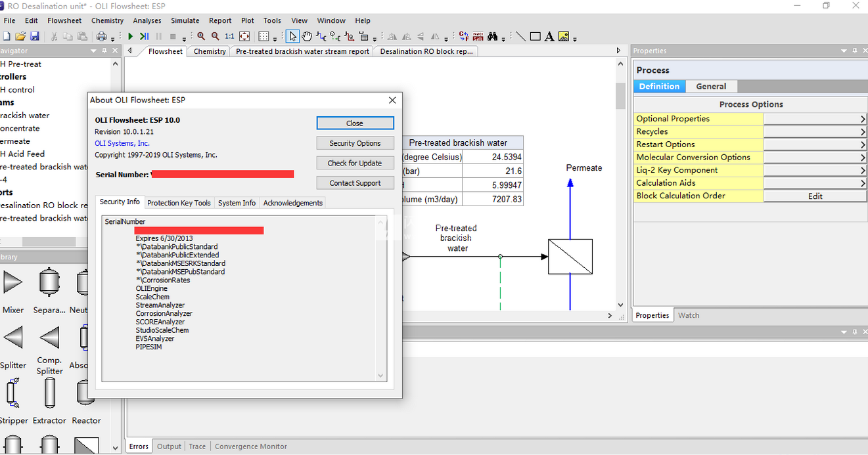The width and height of the screenshot is (868, 455).
Task: Open search with the binoculars icon
Action: point(493,37)
